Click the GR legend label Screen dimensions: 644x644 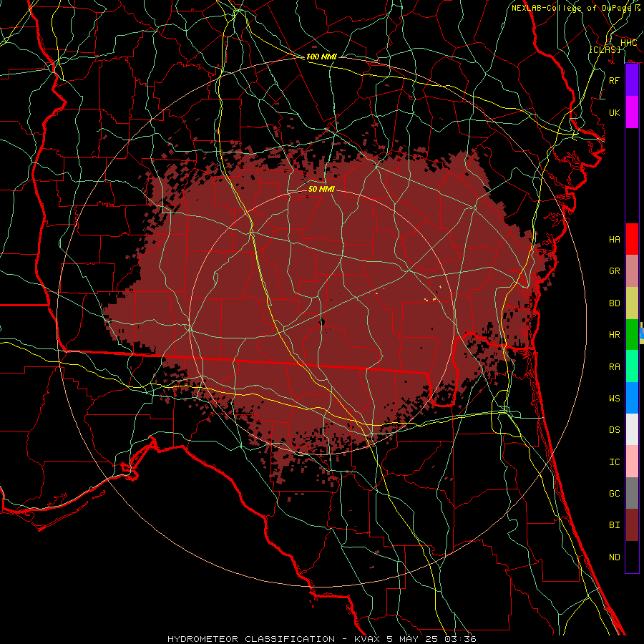tap(614, 271)
